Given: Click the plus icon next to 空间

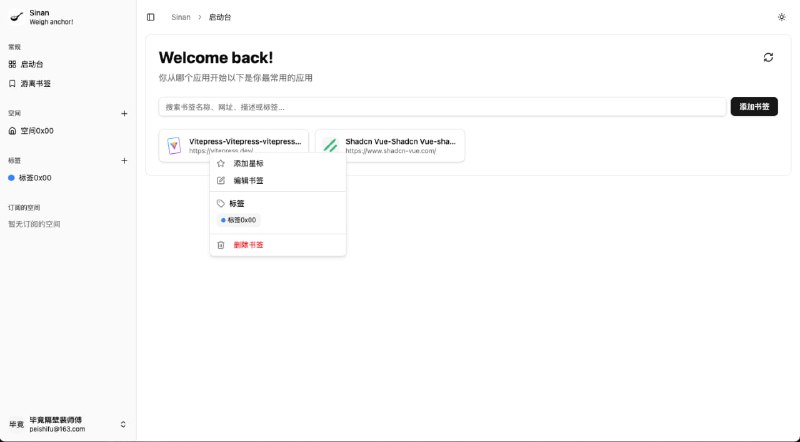Looking at the screenshot, I should click(124, 113).
